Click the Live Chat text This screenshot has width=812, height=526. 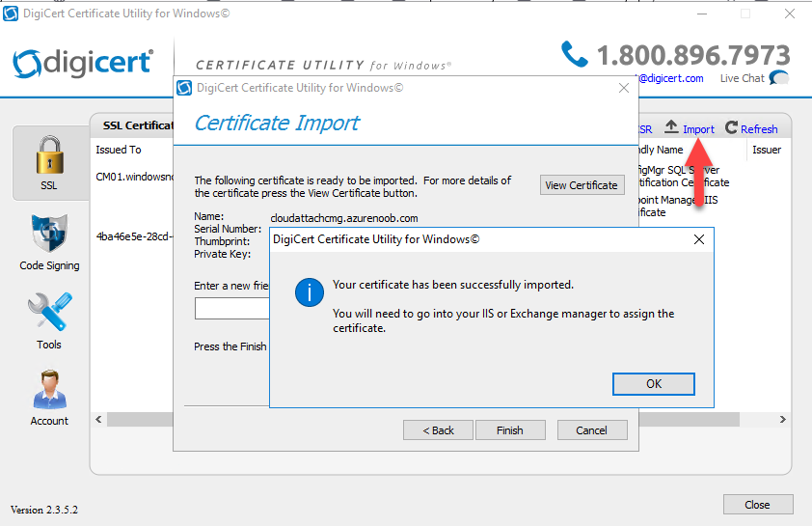(x=742, y=78)
